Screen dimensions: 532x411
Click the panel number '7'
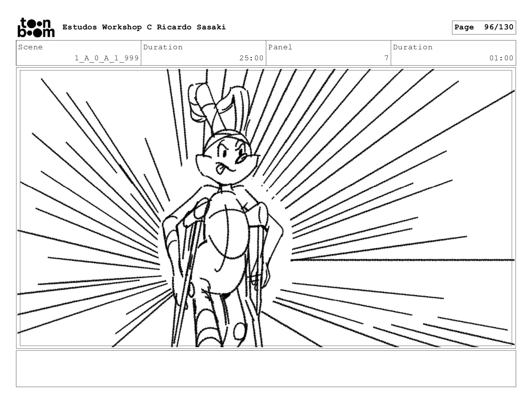(386, 58)
